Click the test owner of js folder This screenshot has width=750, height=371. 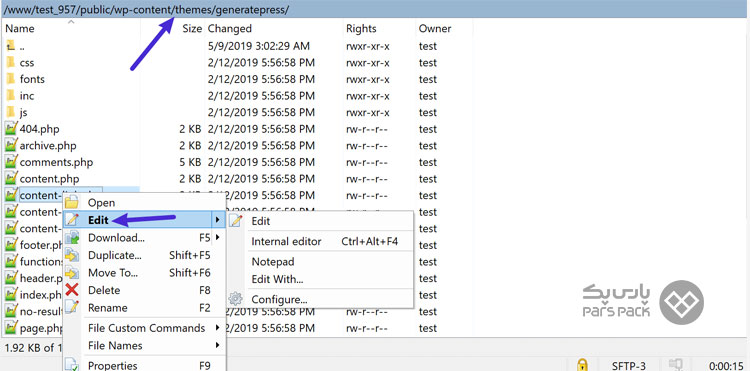(428, 112)
